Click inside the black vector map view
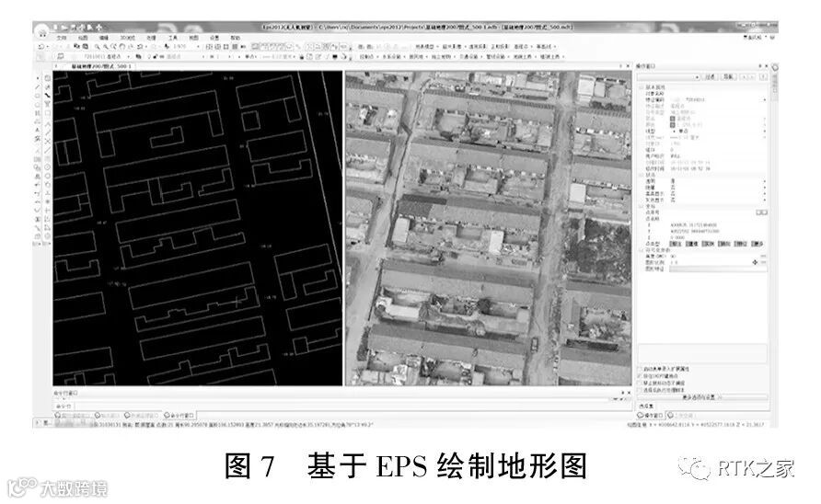 point(197,228)
